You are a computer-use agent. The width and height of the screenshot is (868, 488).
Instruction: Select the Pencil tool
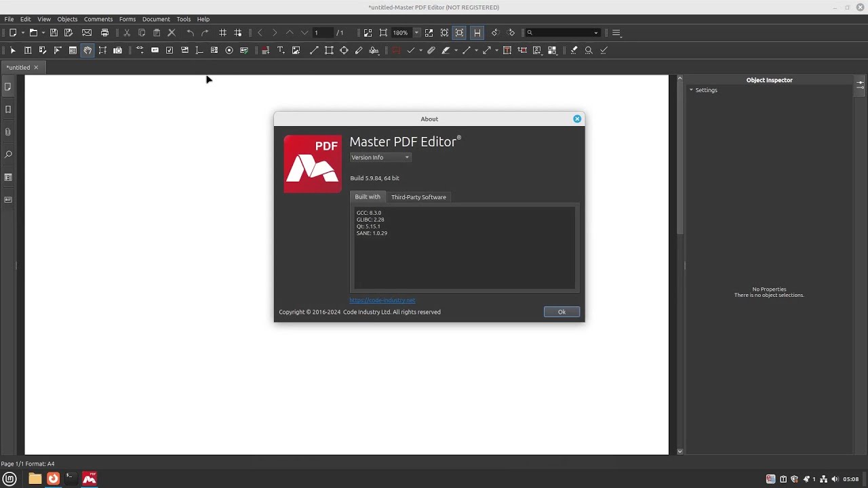(359, 50)
